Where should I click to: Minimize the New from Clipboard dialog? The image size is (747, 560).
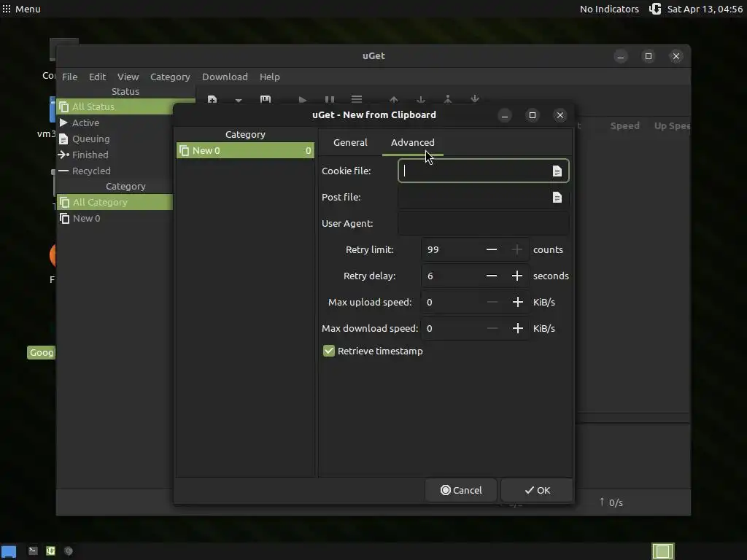(x=505, y=115)
